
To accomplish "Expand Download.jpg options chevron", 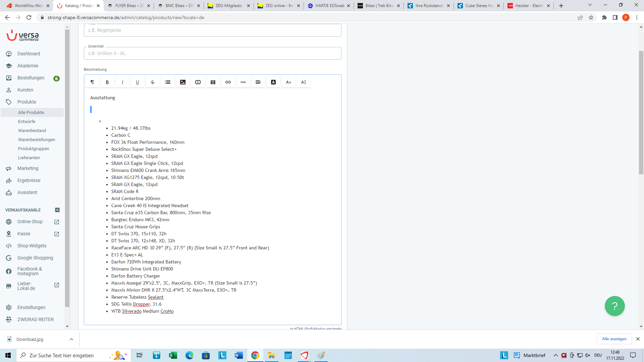I will pyautogui.click(x=71, y=339).
